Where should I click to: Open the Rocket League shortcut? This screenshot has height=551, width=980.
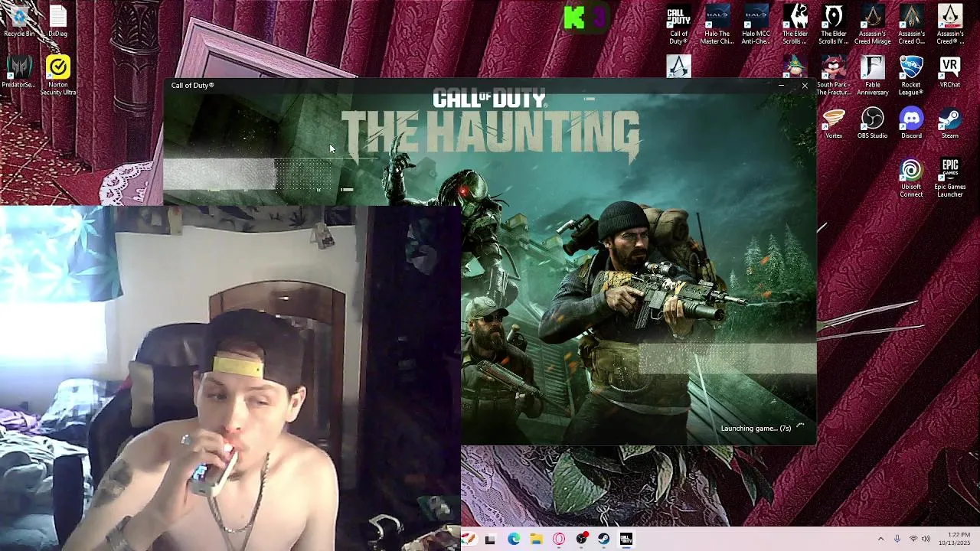(911, 77)
